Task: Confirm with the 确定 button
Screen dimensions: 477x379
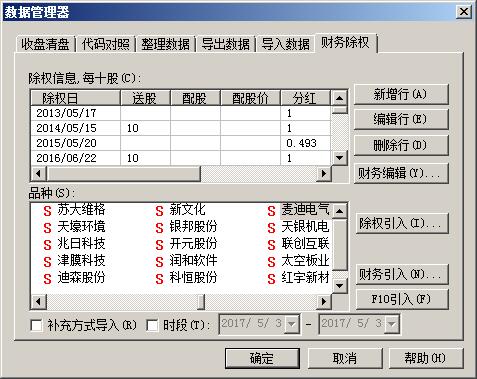Action: click(x=262, y=358)
